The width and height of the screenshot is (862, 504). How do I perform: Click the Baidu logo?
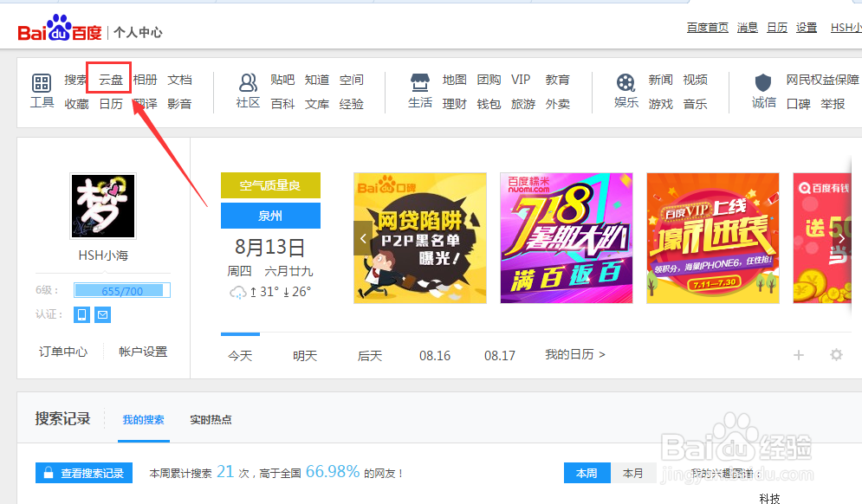60,29
